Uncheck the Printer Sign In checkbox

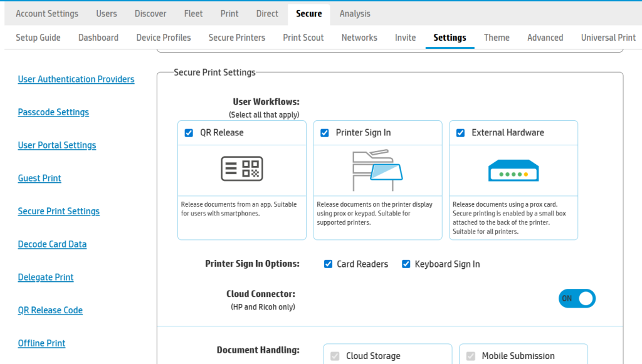pyautogui.click(x=325, y=133)
